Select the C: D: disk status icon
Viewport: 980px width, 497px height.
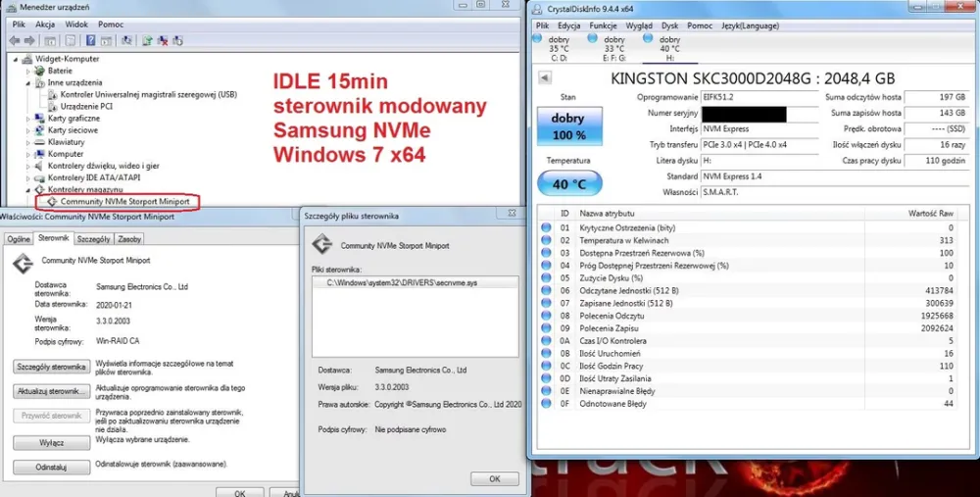pos(559,48)
